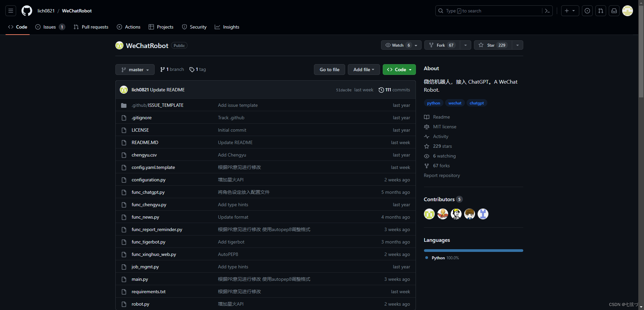Open the issues icon in top header
Image resolution: width=644 pixels, height=310 pixels.
coord(587,11)
